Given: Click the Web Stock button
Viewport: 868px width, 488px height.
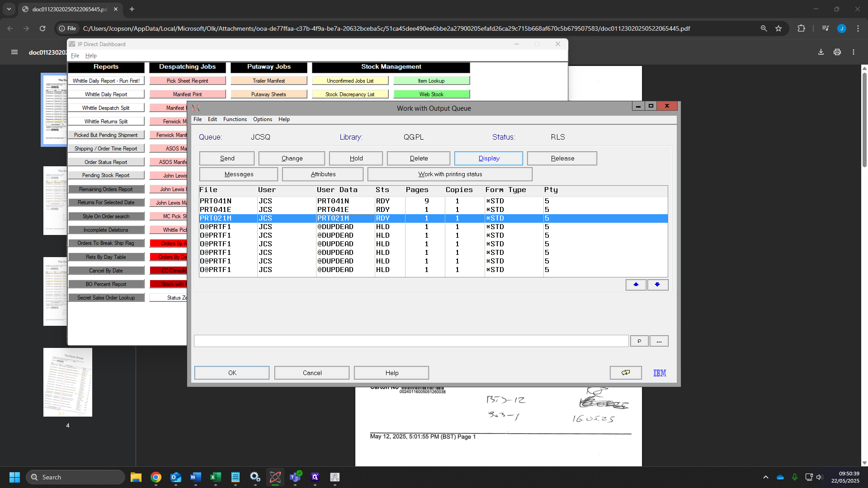Looking at the screenshot, I should coord(432,94).
